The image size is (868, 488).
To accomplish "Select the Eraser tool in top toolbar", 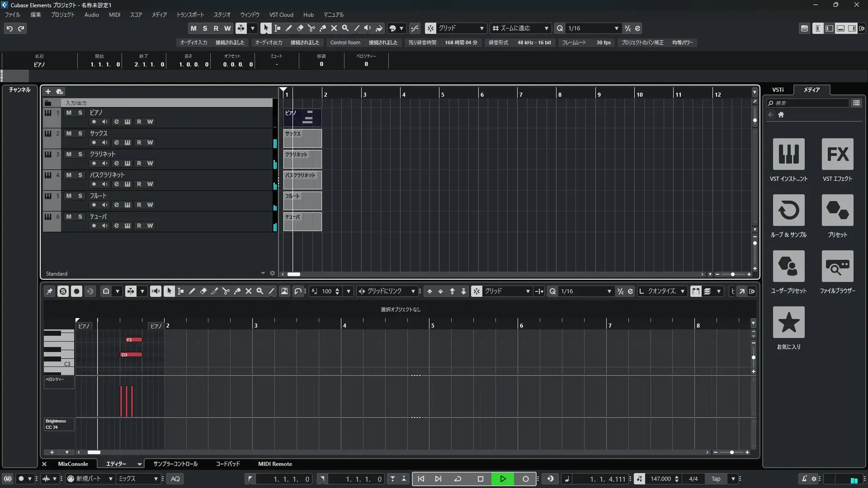I will tap(300, 28).
